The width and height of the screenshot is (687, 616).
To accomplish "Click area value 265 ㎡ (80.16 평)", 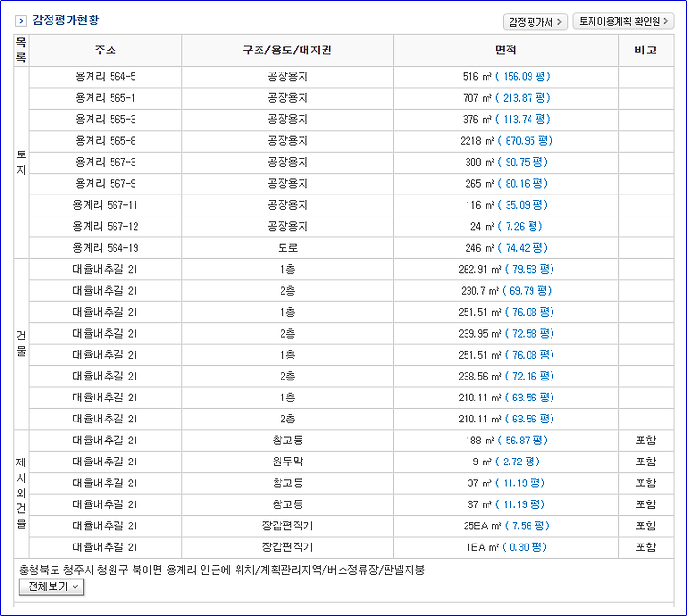I will click(506, 184).
